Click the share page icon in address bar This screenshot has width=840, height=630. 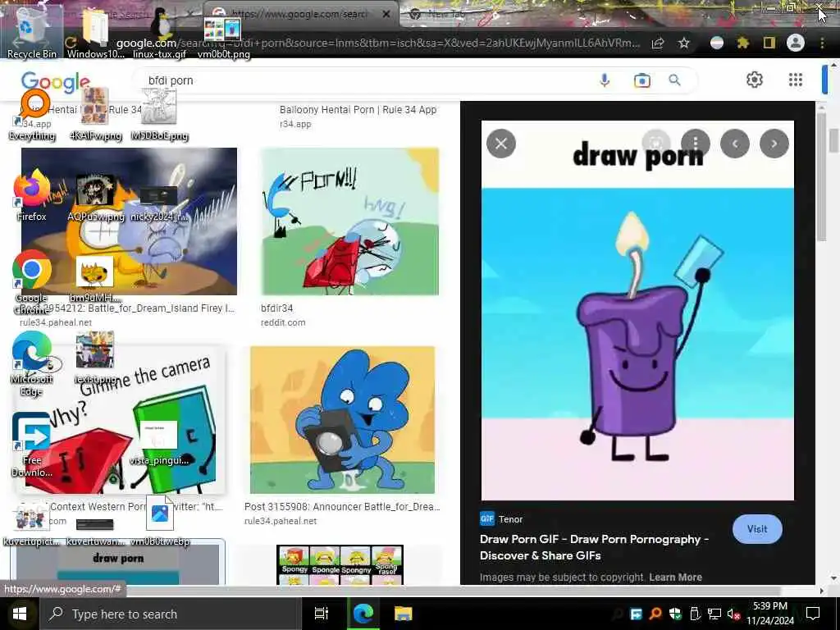click(658, 43)
